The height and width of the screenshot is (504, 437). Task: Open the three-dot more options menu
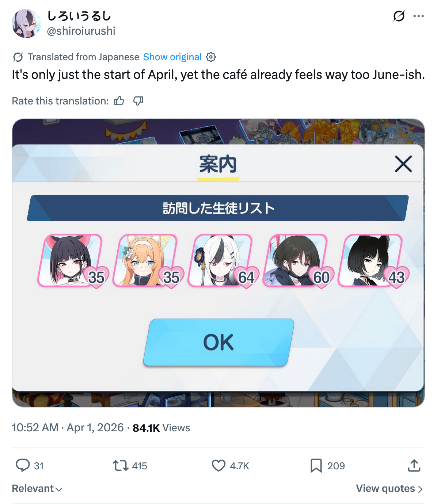(418, 16)
